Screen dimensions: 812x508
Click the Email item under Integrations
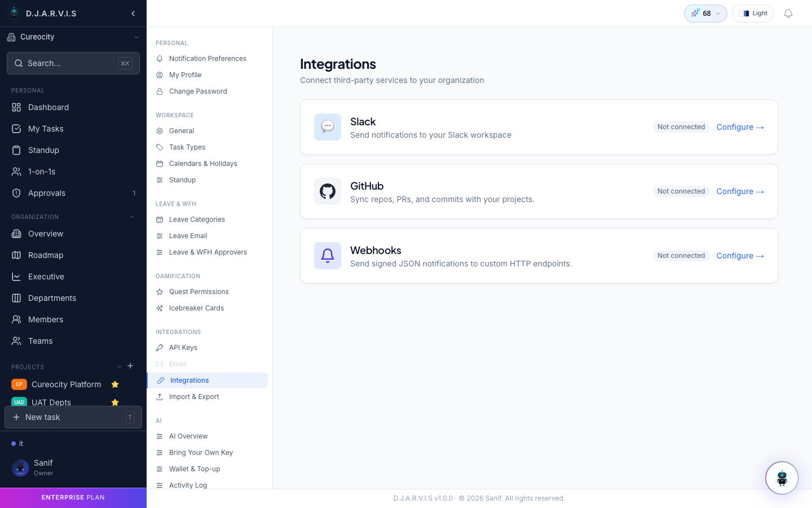[208, 364]
